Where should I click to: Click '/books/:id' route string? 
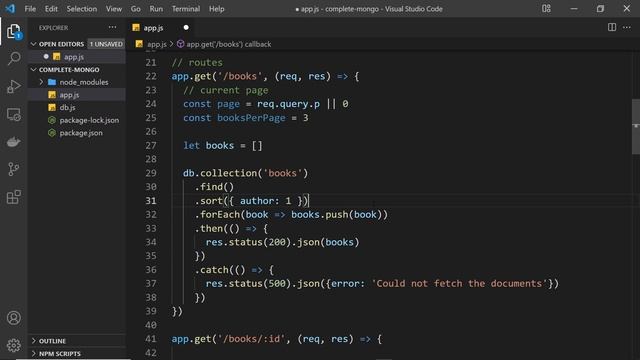[x=251, y=339]
